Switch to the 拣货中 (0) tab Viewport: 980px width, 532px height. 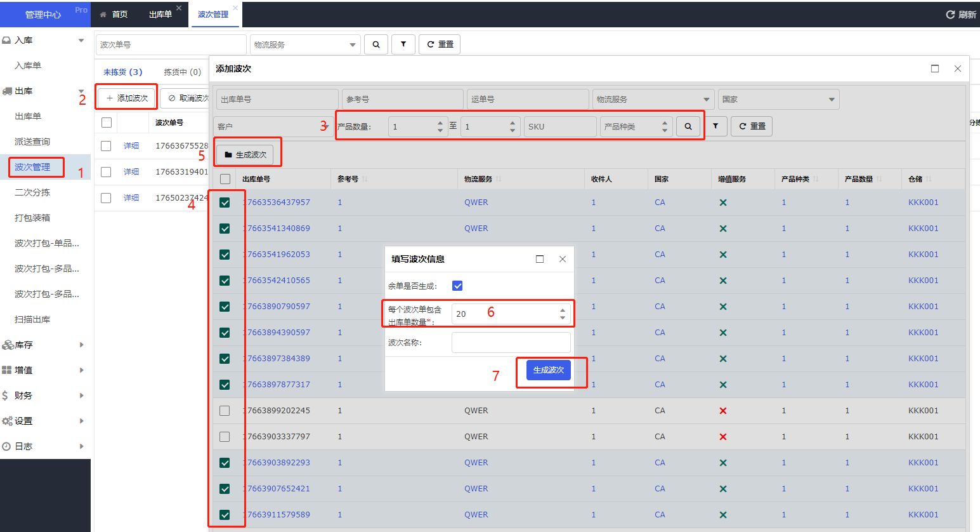(x=182, y=72)
